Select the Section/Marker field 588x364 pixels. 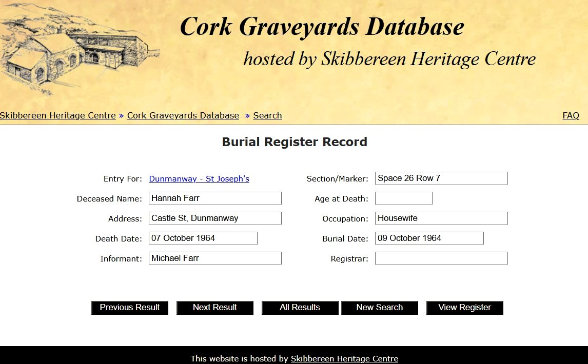click(x=441, y=178)
